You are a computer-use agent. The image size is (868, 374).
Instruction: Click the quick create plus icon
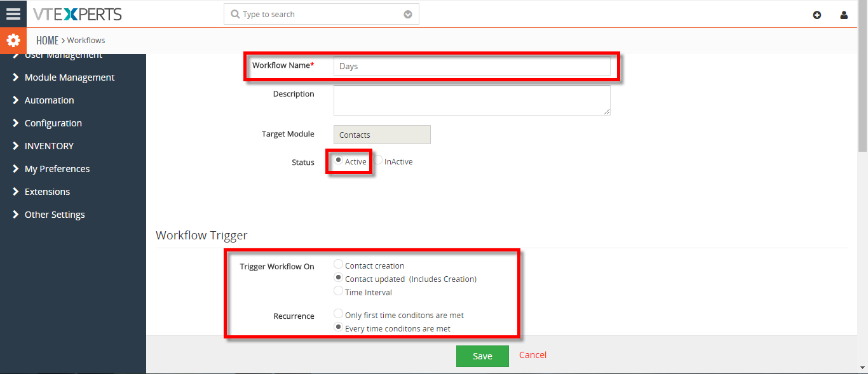click(x=817, y=15)
